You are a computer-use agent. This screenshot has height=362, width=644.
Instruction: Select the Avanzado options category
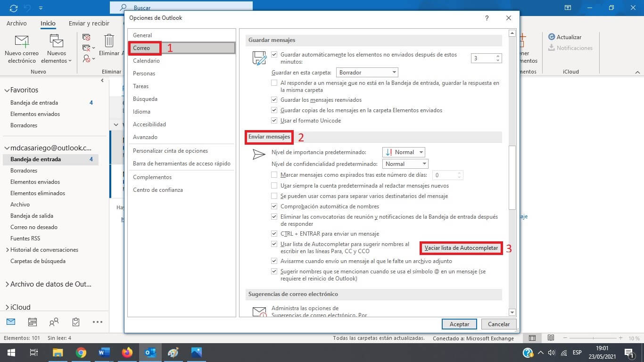click(182, 137)
